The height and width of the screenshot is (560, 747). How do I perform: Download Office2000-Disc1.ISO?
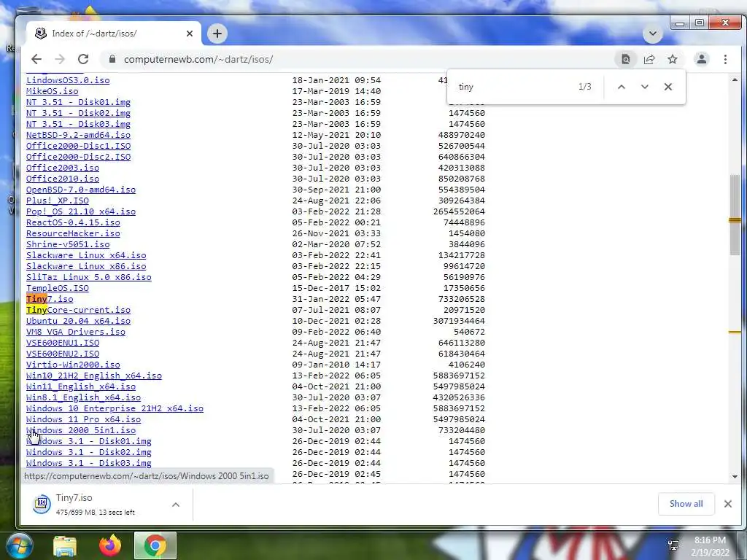click(x=78, y=146)
